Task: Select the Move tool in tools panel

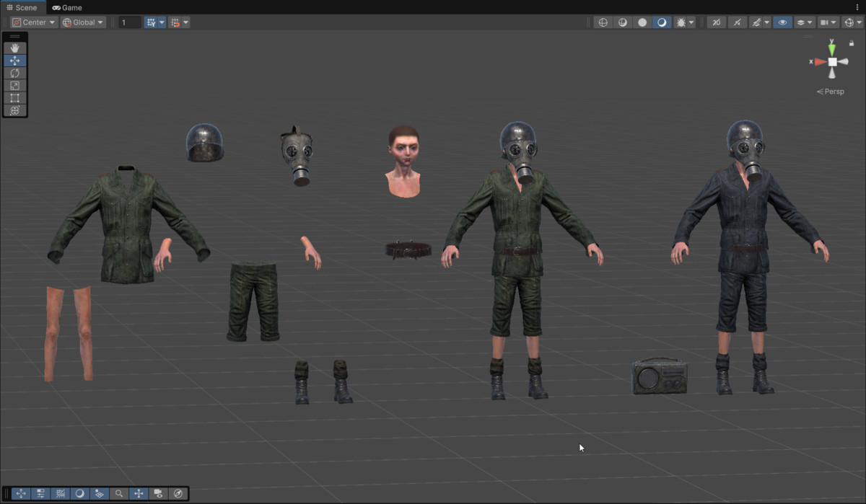Action: click(14, 61)
